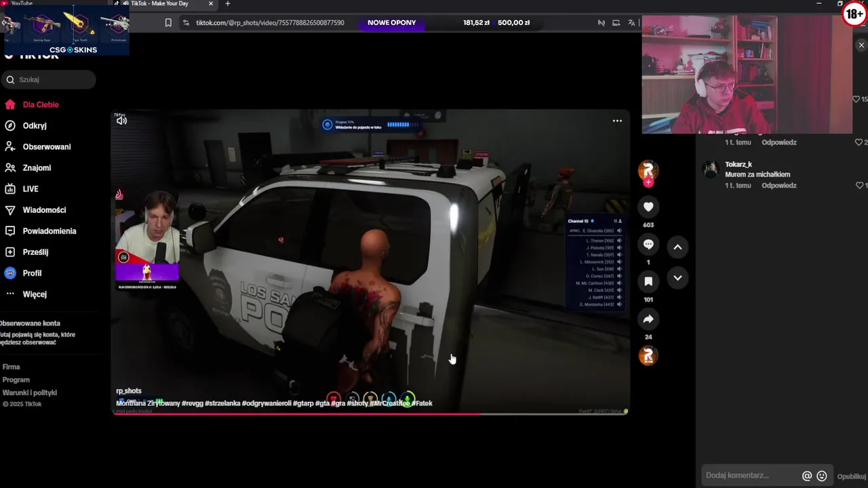
Task: Open the Profil page
Action: [x=32, y=273]
